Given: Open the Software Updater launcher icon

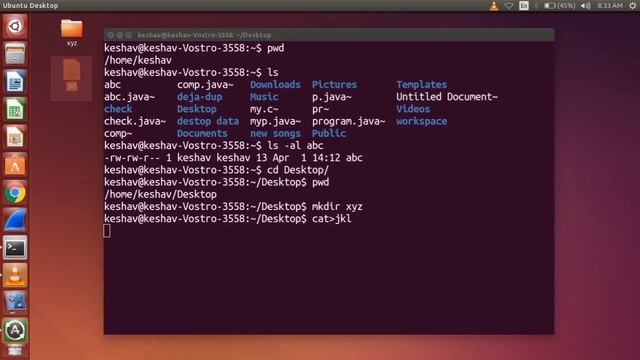Looking at the screenshot, I should tap(15, 330).
